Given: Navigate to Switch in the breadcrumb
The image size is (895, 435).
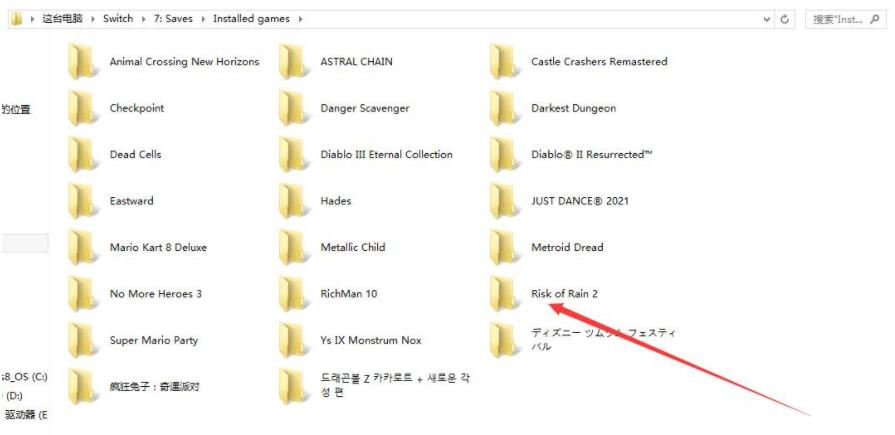Looking at the screenshot, I should 118,19.
